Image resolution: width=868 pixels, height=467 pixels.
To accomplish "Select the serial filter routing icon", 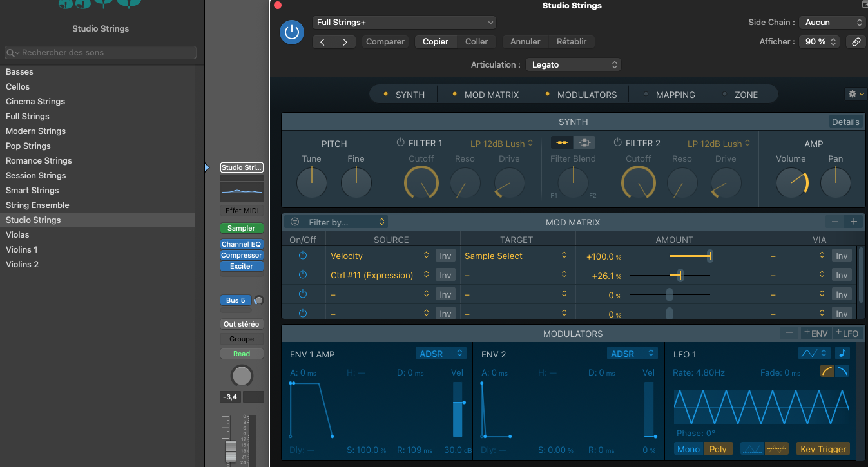I will (562, 143).
